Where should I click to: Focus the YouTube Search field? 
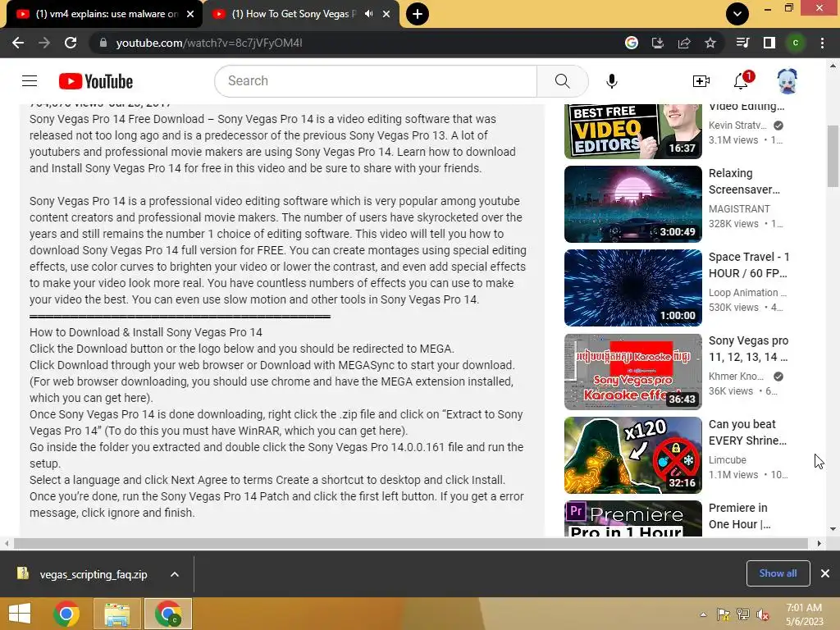tap(375, 81)
